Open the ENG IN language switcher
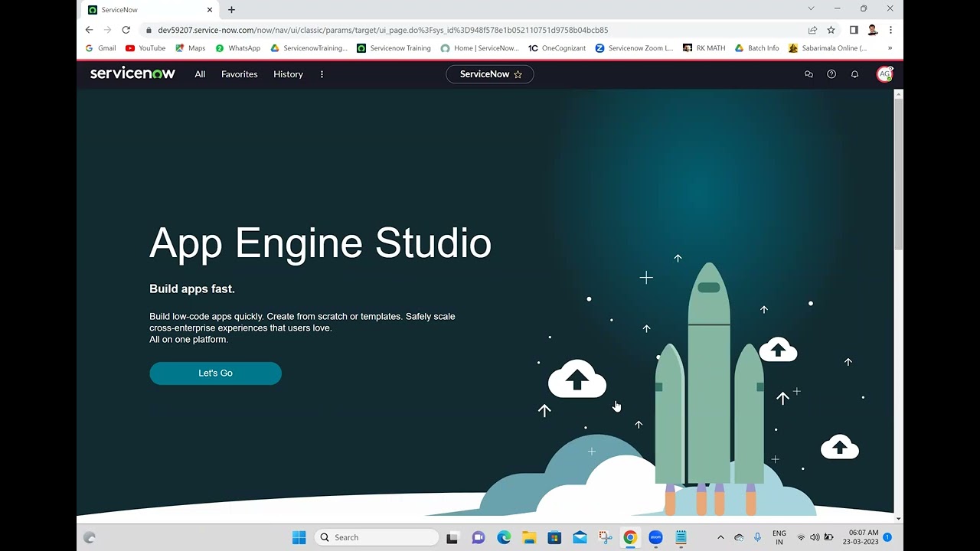This screenshot has width=980, height=551. pos(779,537)
